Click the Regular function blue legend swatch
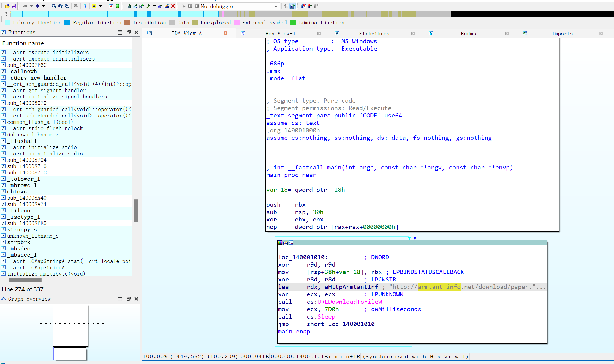The image size is (614, 364). (x=67, y=23)
